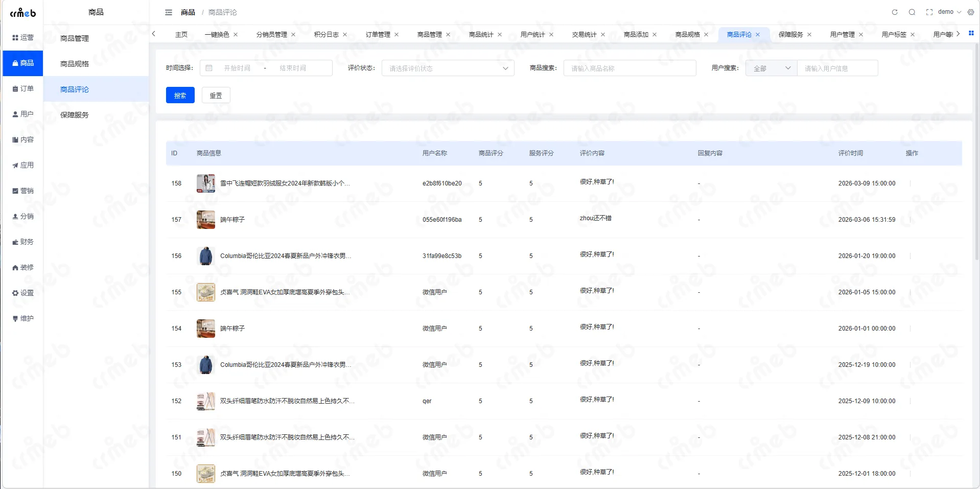
Task: Click the 搜索 button
Action: point(180,95)
